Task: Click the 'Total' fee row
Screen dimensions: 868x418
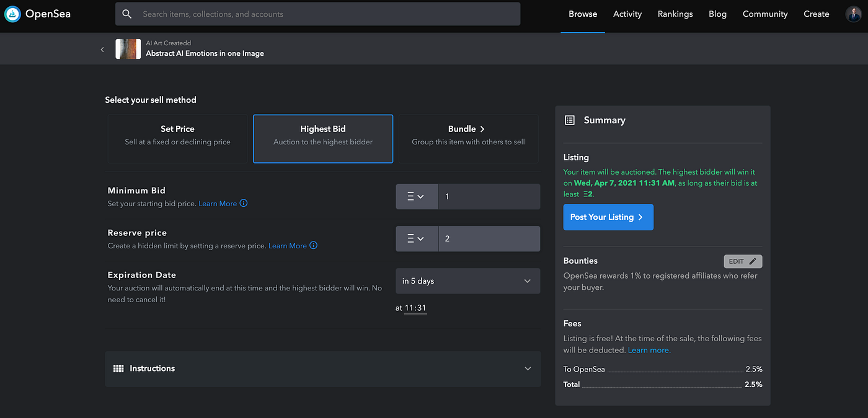Action: 663,385
